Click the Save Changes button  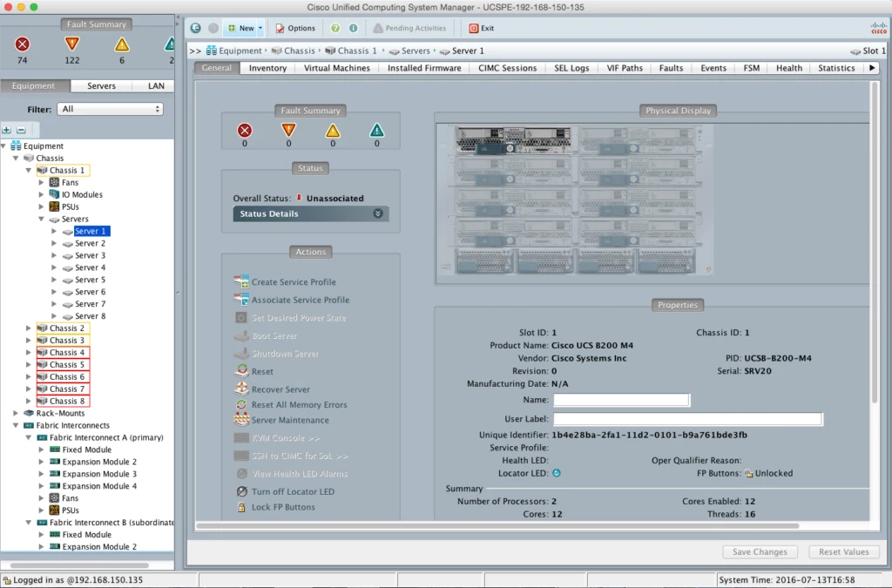click(x=760, y=551)
